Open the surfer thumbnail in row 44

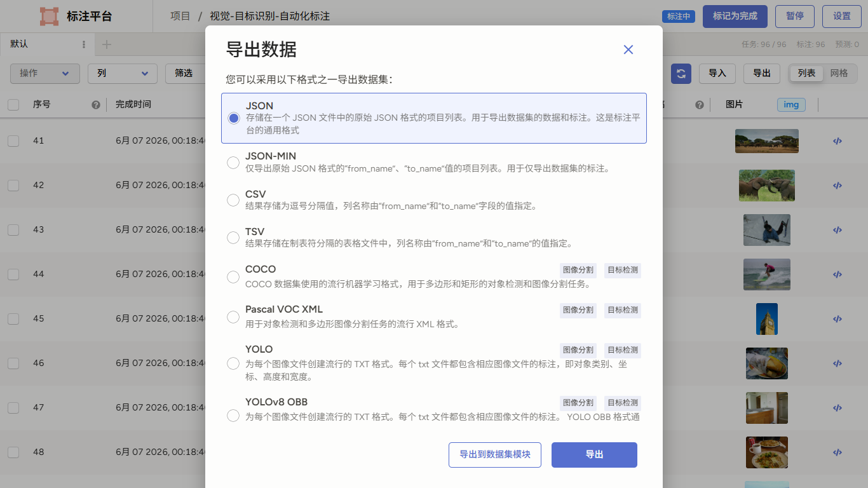pyautogui.click(x=767, y=274)
